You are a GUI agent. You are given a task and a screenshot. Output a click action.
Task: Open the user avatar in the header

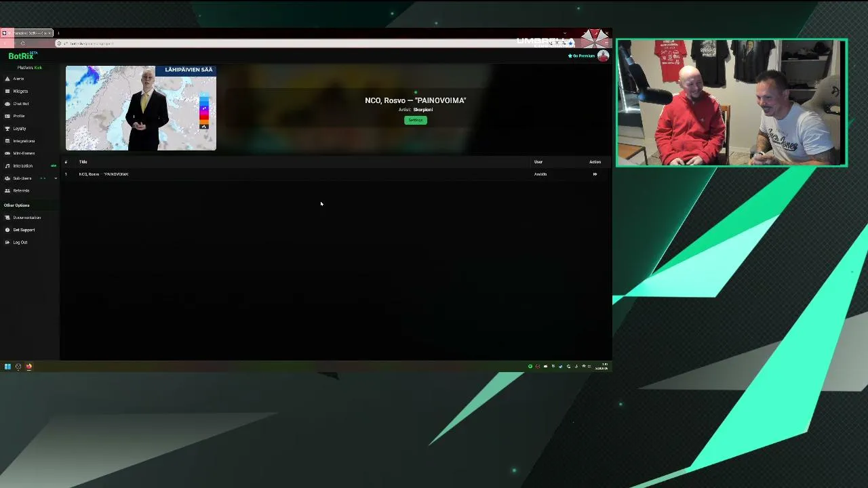603,56
